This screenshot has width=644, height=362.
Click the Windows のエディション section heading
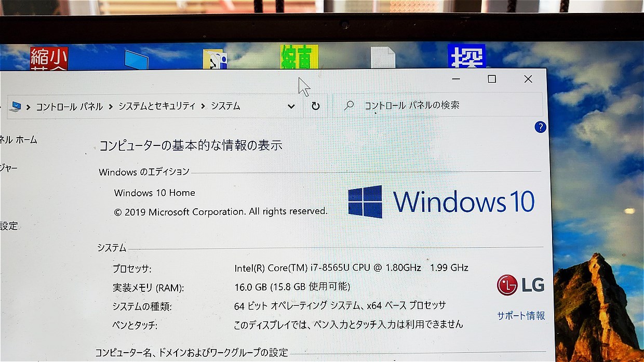144,172
